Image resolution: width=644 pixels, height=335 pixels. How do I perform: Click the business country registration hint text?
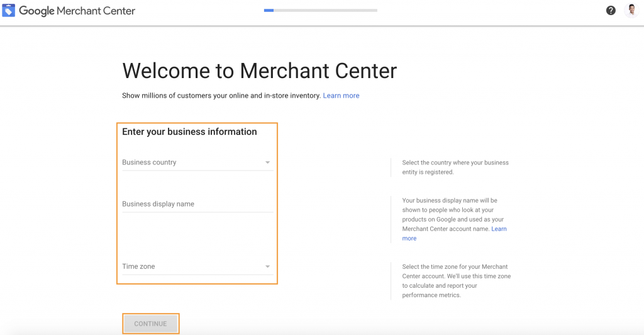point(455,167)
